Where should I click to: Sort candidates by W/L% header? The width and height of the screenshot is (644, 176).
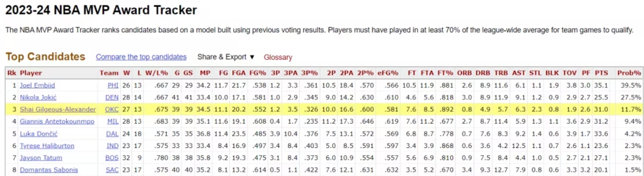156,73
